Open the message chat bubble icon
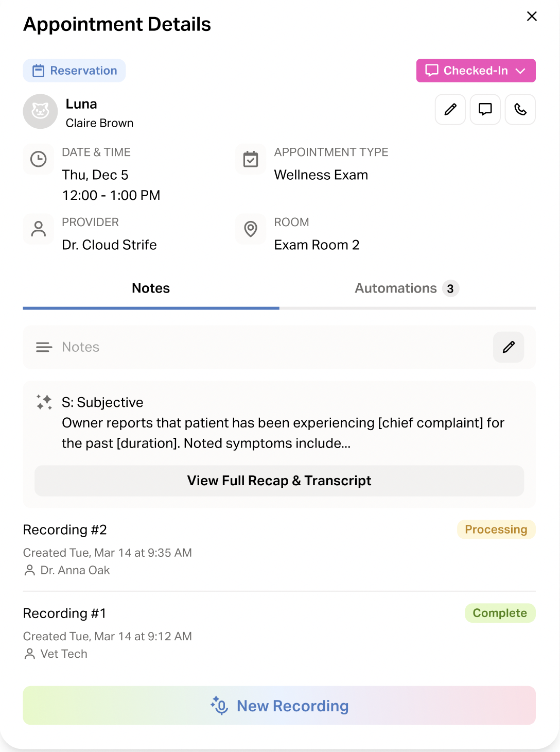 pos(485,109)
